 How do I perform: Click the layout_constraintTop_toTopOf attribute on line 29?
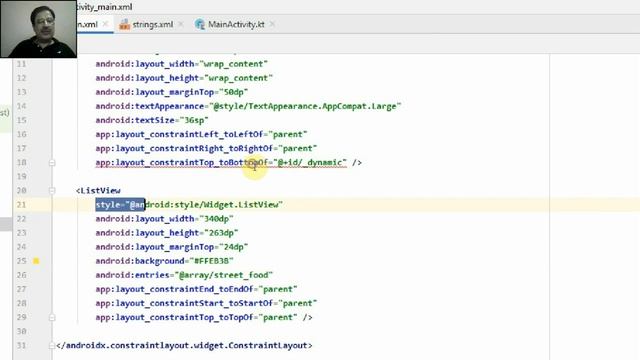click(x=184, y=317)
